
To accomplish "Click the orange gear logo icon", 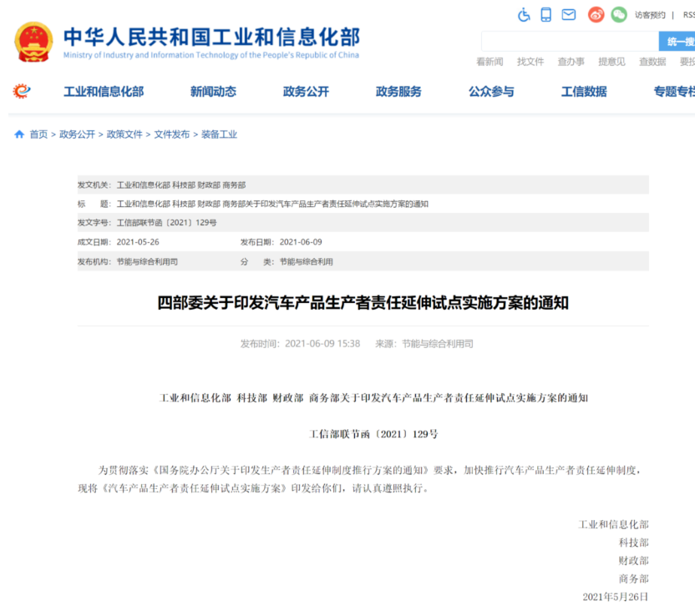I will point(21,91).
